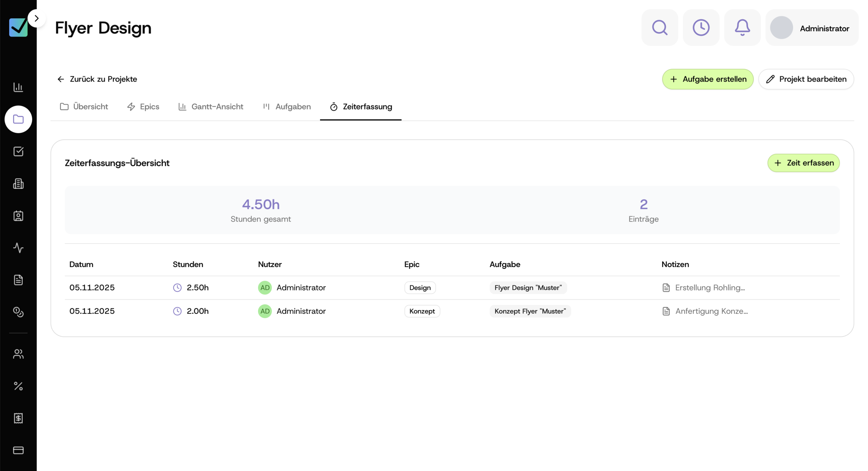Open the search icon in header
The image size is (868, 471).
[659, 27]
